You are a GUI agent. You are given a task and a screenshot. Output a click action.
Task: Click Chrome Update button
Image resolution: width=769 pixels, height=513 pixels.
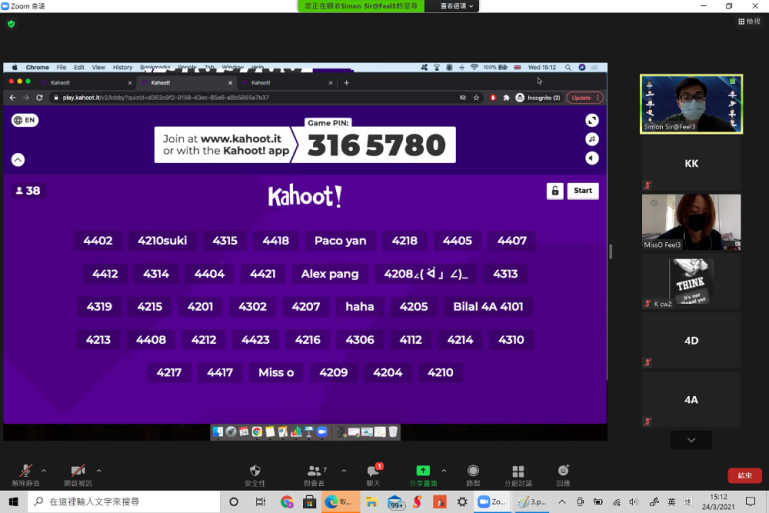584,98
